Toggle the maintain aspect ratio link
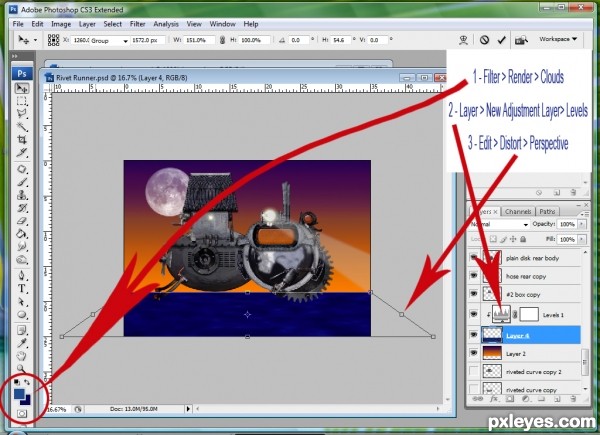Screen dimensions: 600x435 (x=222, y=40)
